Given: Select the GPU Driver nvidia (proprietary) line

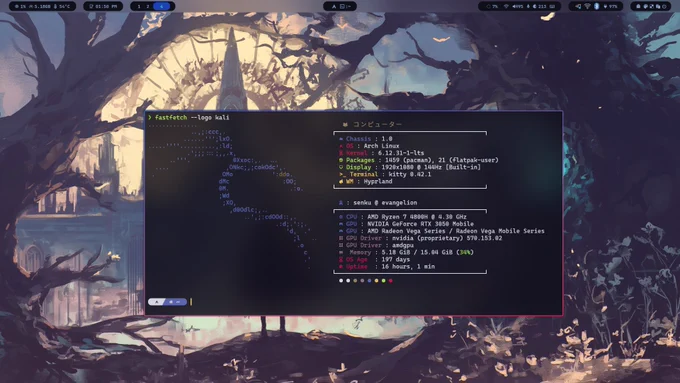Looking at the screenshot, I should pos(420,238).
